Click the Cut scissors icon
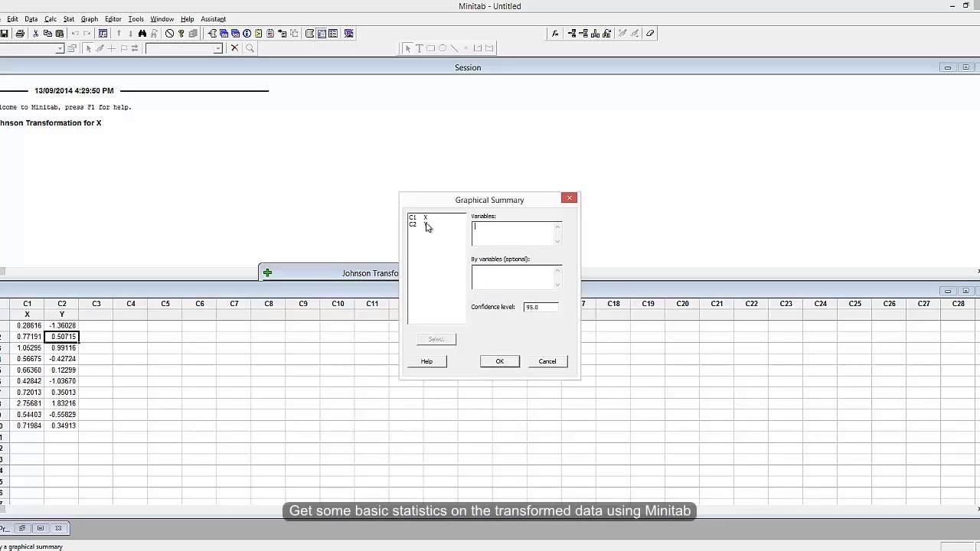This screenshot has width=980, height=551. (x=35, y=34)
